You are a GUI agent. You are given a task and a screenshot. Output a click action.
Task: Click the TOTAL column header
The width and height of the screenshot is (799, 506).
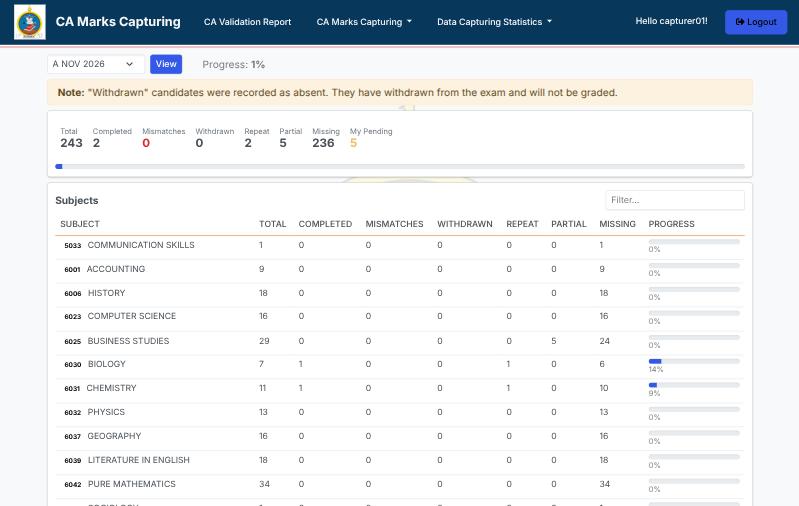coord(272,224)
